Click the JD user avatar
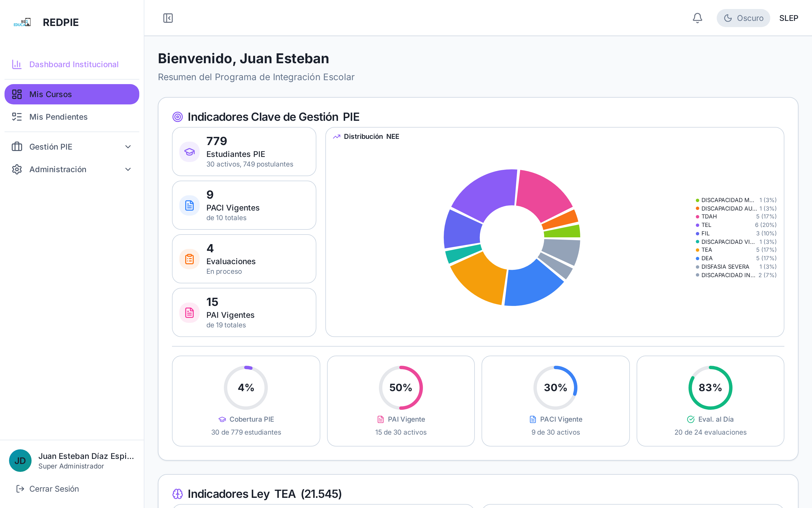812x508 pixels. [x=20, y=461]
